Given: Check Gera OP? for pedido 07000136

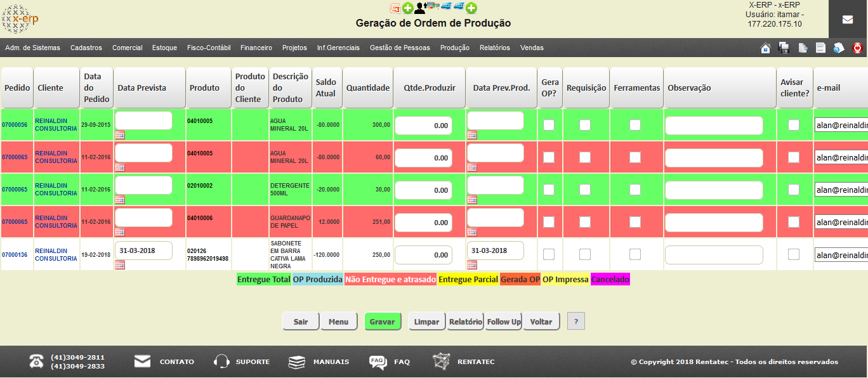Looking at the screenshot, I should click(x=549, y=254).
